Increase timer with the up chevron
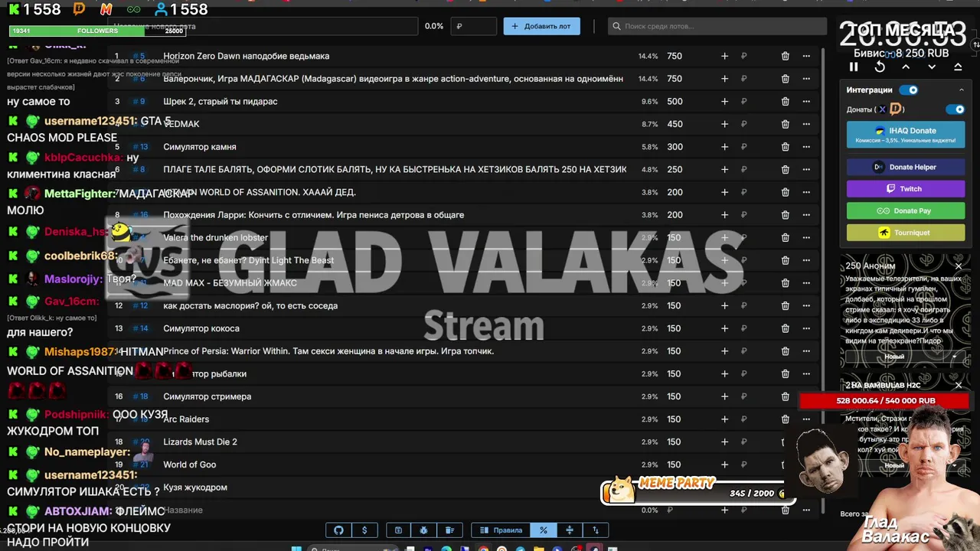The image size is (980, 551). (906, 67)
